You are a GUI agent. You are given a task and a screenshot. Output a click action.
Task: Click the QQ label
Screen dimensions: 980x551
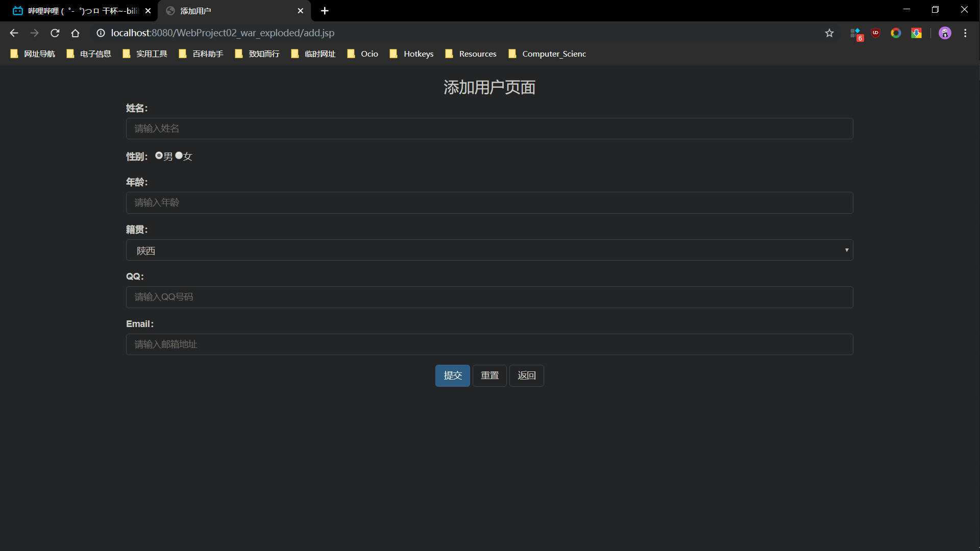point(135,277)
